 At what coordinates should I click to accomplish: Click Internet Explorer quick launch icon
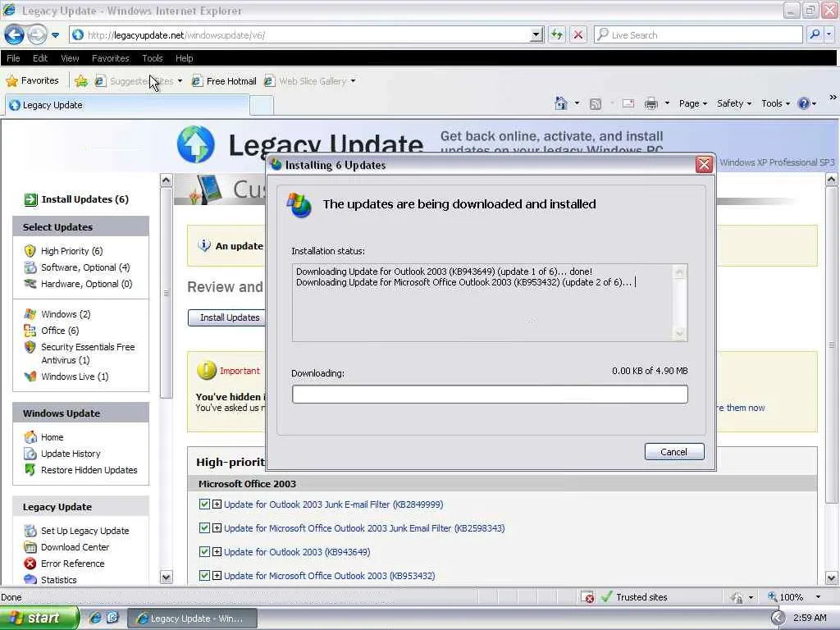click(x=95, y=619)
